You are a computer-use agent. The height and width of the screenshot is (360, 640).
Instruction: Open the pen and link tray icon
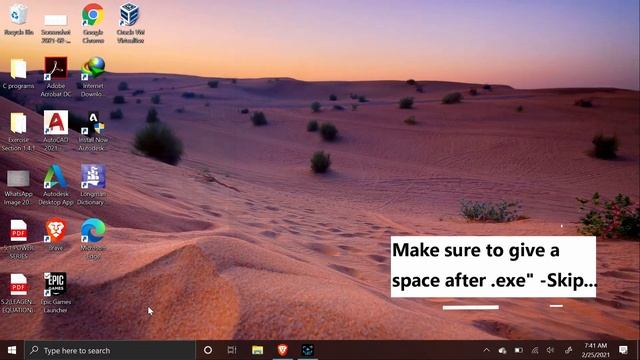coord(568,350)
